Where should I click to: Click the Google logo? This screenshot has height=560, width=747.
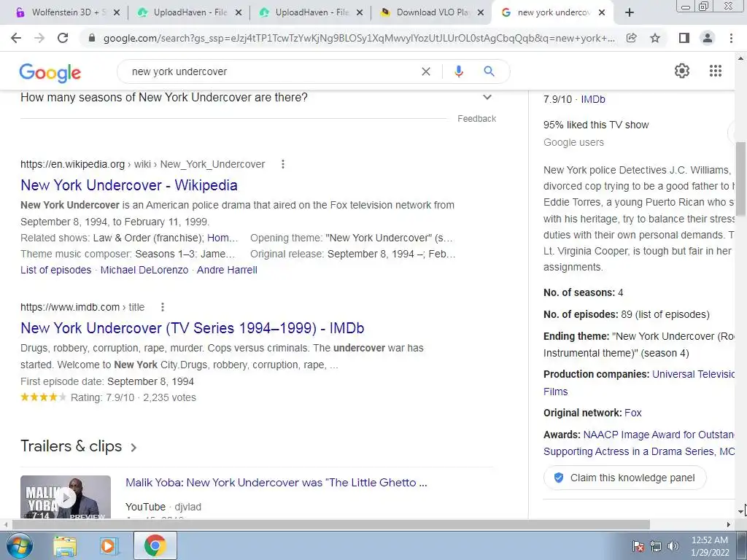coord(50,72)
